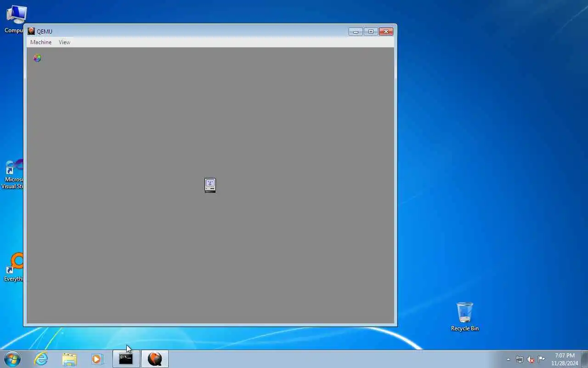Image resolution: width=588 pixels, height=368 pixels.
Task: Click the network status tray icon
Action: point(520,359)
